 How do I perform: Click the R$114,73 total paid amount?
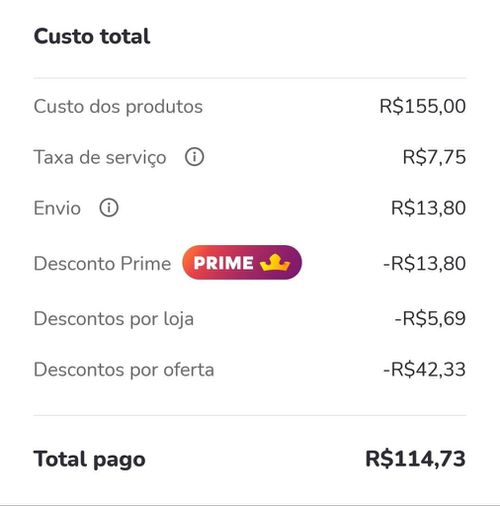[x=415, y=459]
